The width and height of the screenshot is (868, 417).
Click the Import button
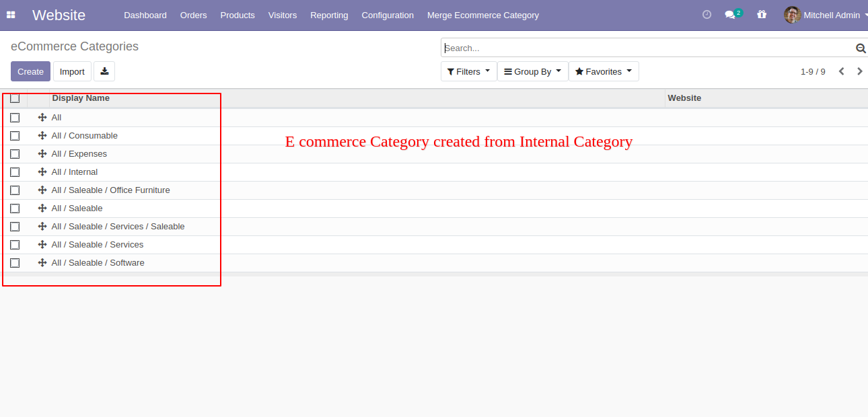coord(72,71)
